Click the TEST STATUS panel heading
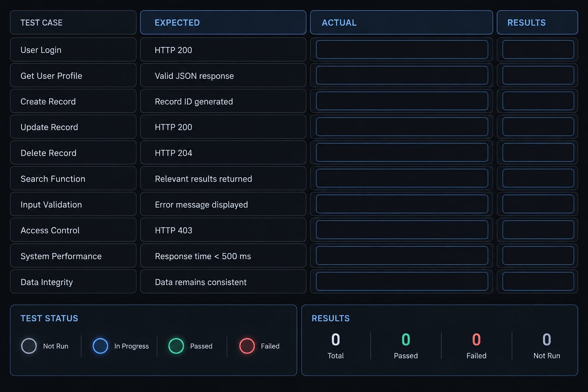588x392 pixels. (x=49, y=318)
